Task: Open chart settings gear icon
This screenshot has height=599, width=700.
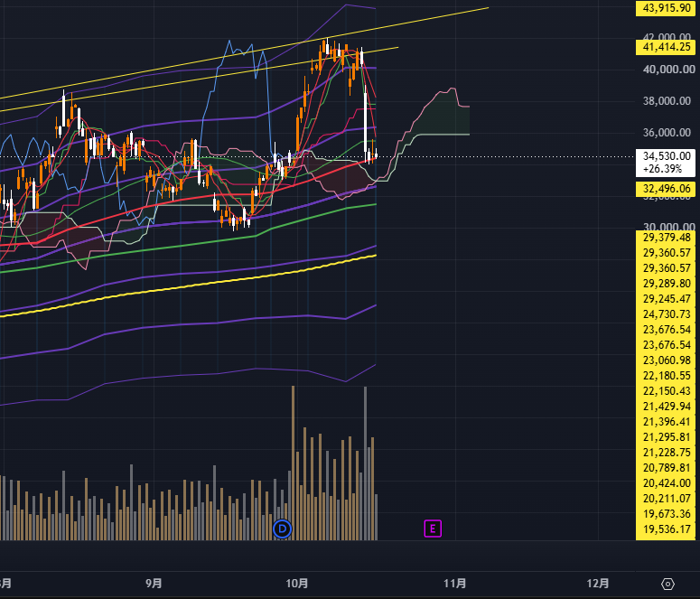Action: [667, 584]
